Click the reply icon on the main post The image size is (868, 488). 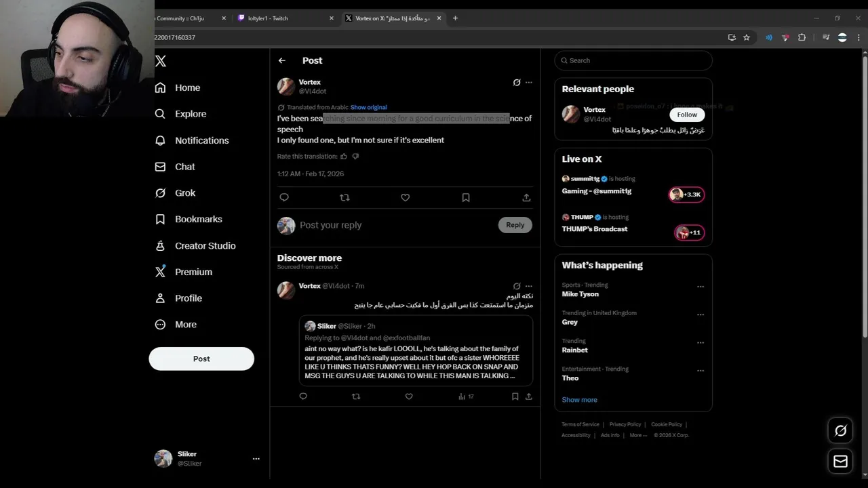pos(284,198)
